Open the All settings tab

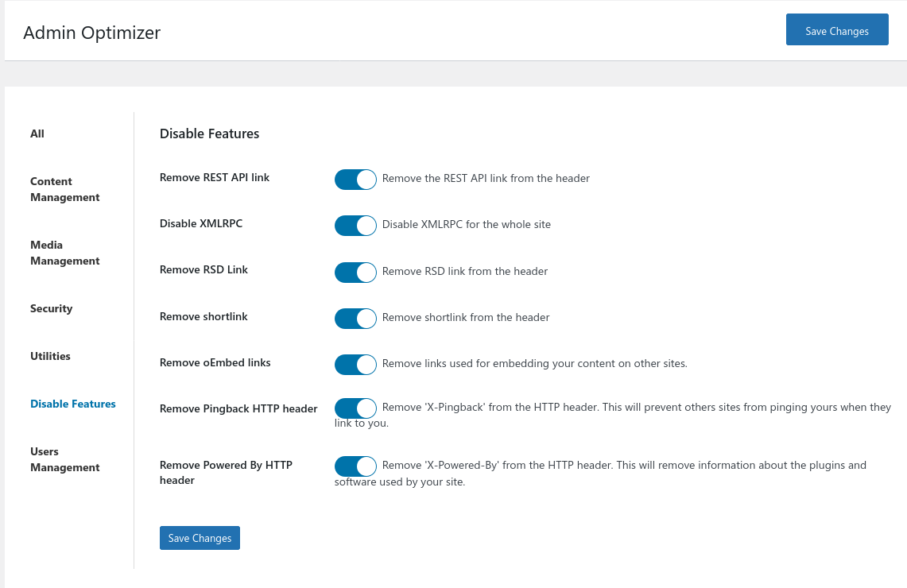[x=37, y=133]
